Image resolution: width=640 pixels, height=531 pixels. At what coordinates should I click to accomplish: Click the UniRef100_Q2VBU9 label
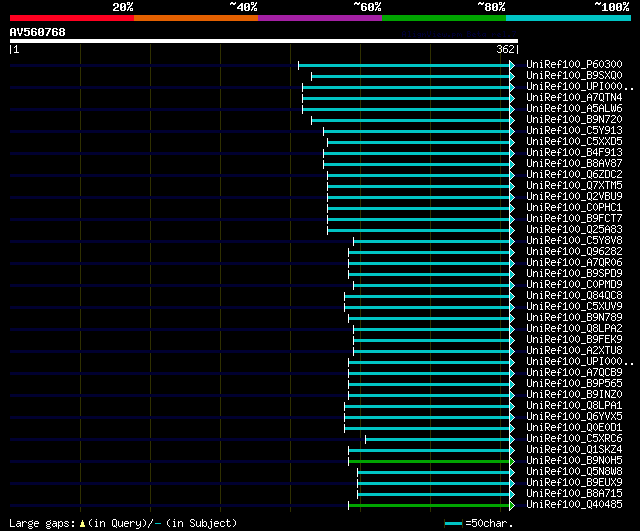pos(574,197)
